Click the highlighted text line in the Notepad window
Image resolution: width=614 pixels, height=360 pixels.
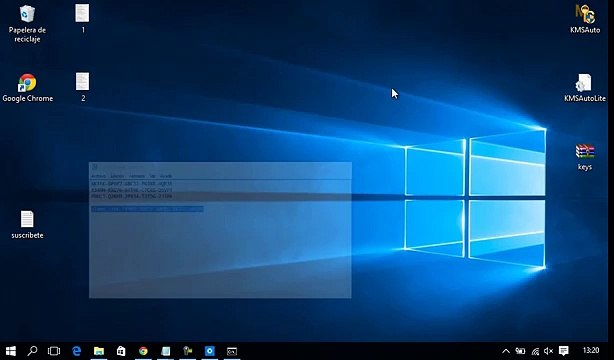point(147,209)
